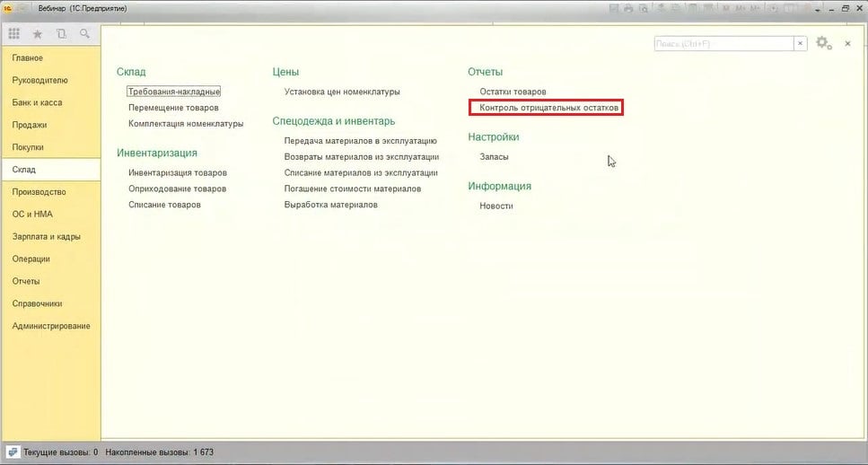
Task: Open the sections menu grid icon
Action: tap(13, 34)
